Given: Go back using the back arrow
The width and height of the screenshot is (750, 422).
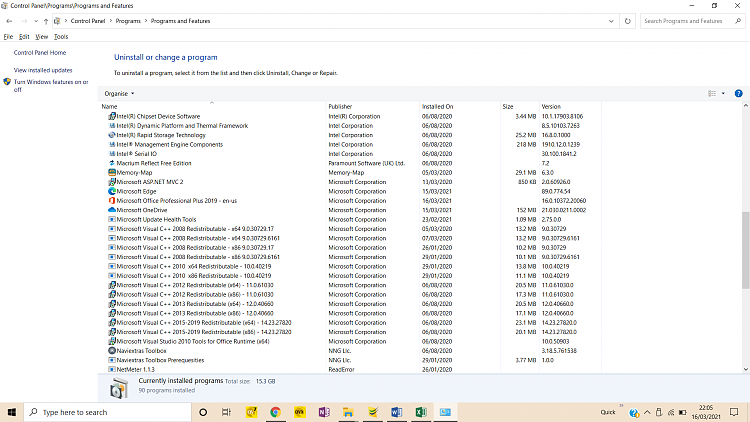Looking at the screenshot, I should [x=9, y=21].
